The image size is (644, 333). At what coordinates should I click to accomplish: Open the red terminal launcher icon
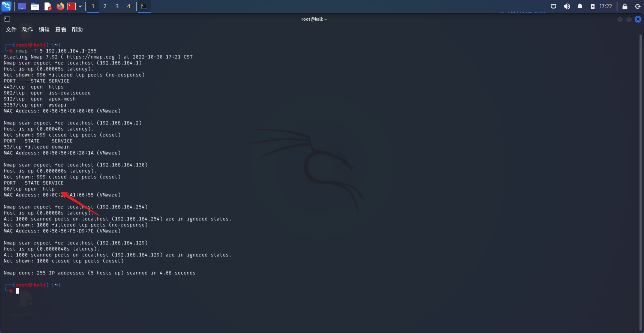point(72,6)
